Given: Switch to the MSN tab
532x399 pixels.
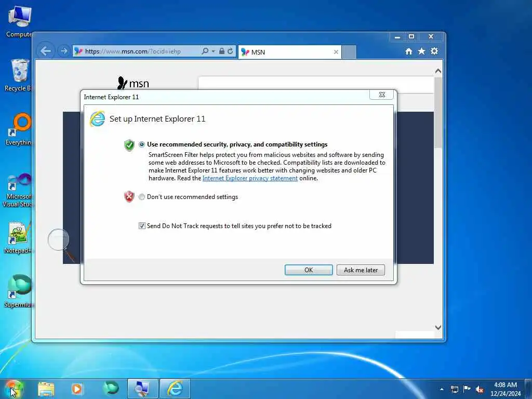Looking at the screenshot, I should tap(290, 52).
